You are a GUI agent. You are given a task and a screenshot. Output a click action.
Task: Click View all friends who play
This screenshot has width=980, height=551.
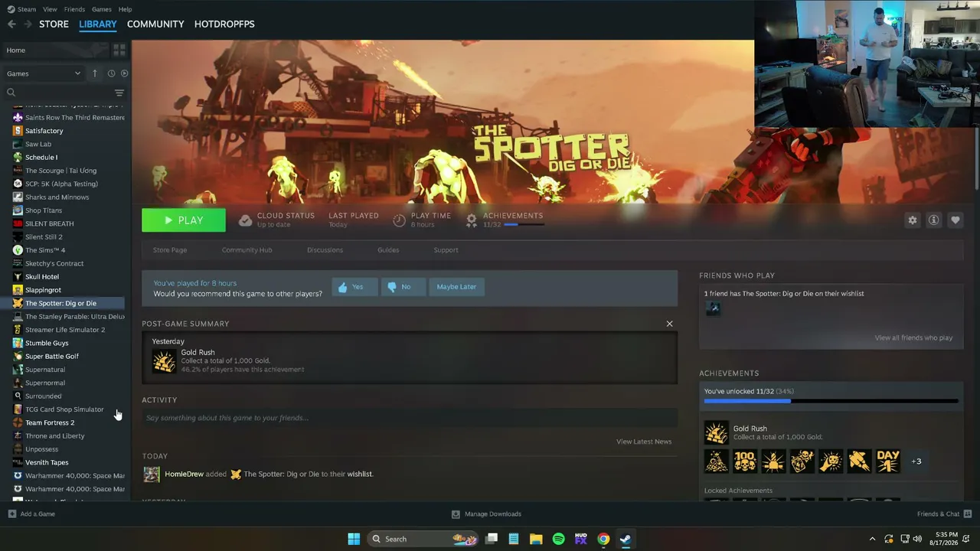point(913,338)
